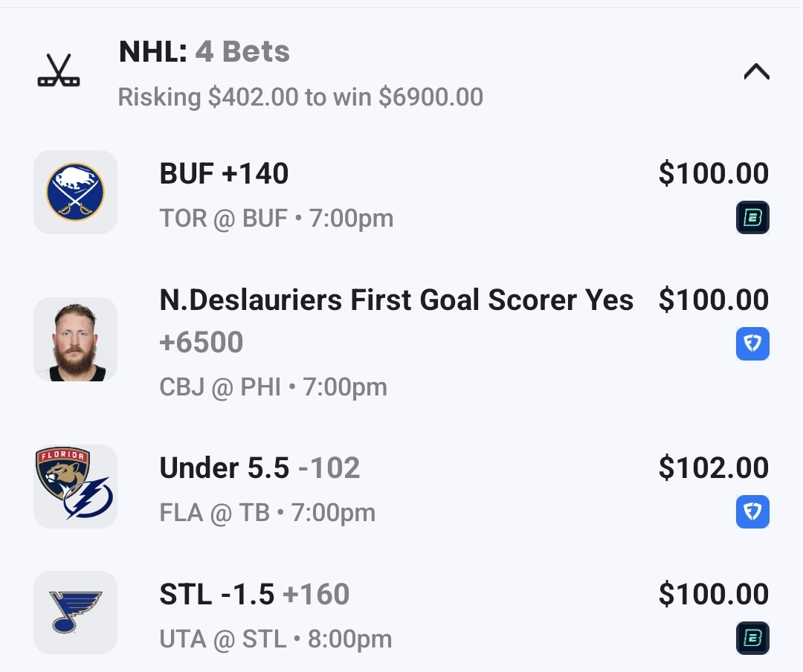Click the NHL: 4 Bets header
This screenshot has height=672, width=803.
tap(204, 52)
